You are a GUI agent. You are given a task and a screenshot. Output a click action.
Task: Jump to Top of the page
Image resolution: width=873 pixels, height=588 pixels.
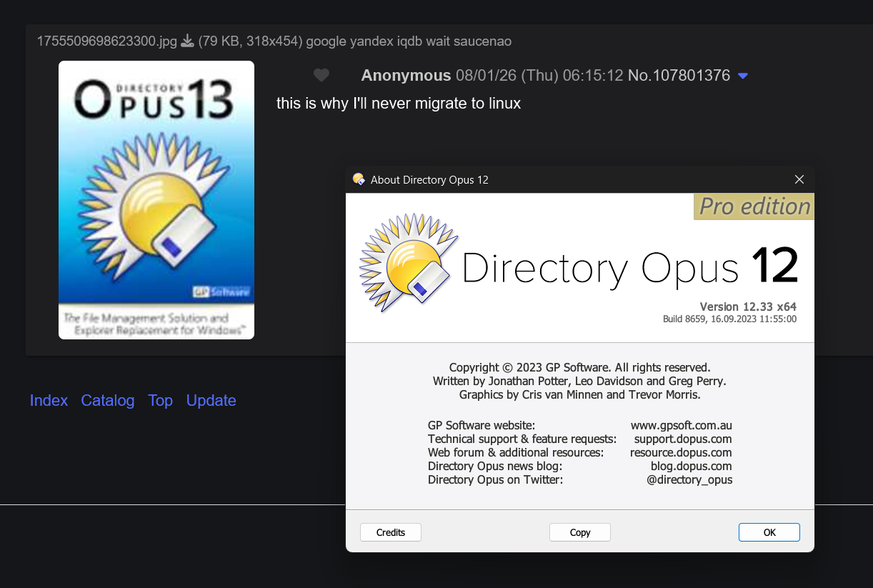click(161, 401)
